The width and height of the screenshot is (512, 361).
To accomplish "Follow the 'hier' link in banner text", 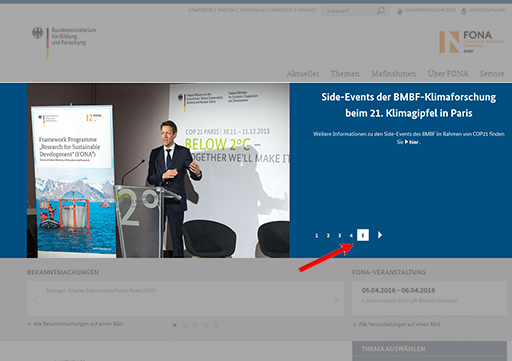I will [412, 142].
